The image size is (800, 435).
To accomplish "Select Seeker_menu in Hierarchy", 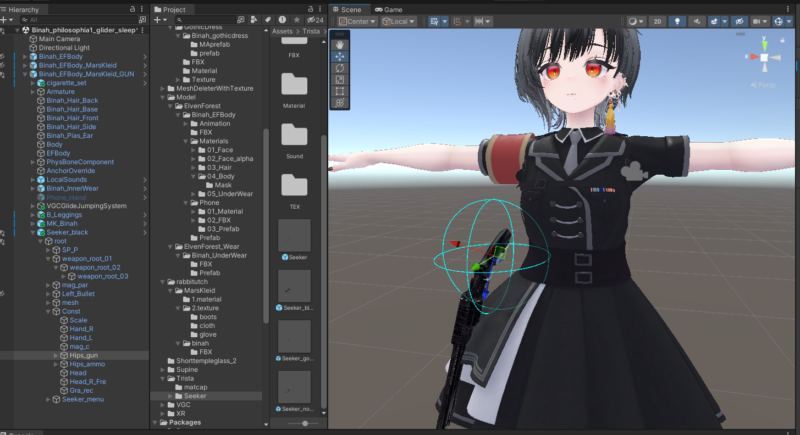I will (83, 399).
